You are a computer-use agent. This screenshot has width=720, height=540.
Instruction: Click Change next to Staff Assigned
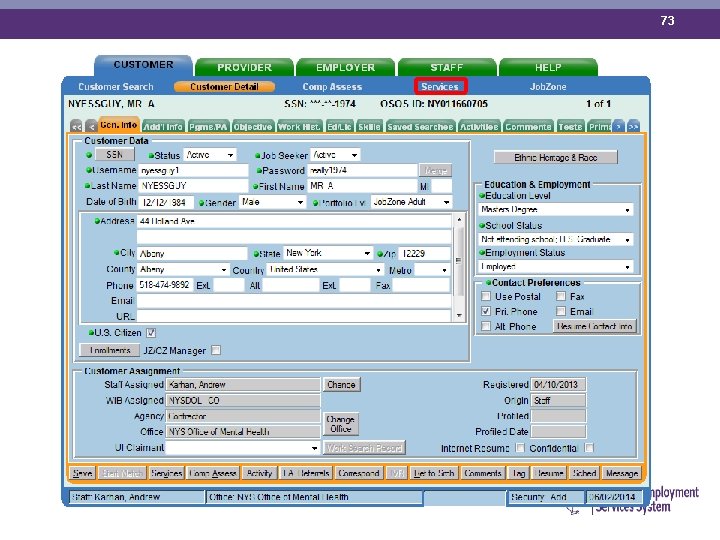pyautogui.click(x=341, y=384)
